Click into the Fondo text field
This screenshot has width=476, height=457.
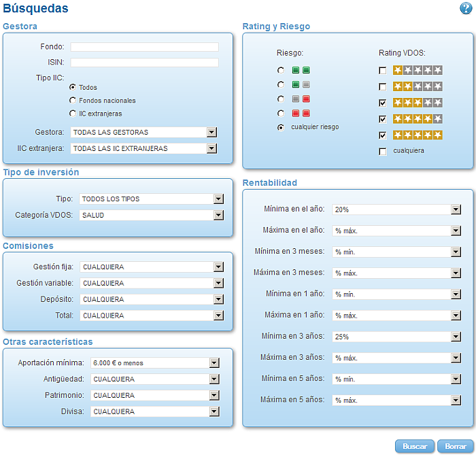tap(144, 47)
